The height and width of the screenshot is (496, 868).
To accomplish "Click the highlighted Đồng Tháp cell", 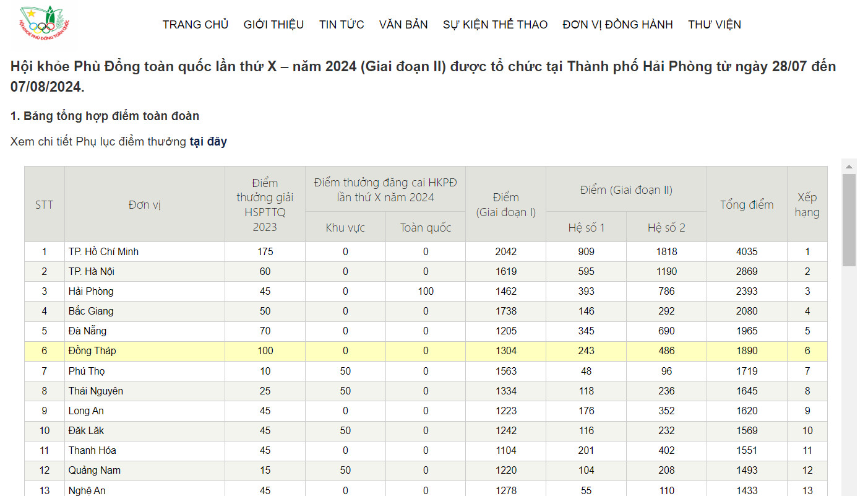I will [x=92, y=350].
